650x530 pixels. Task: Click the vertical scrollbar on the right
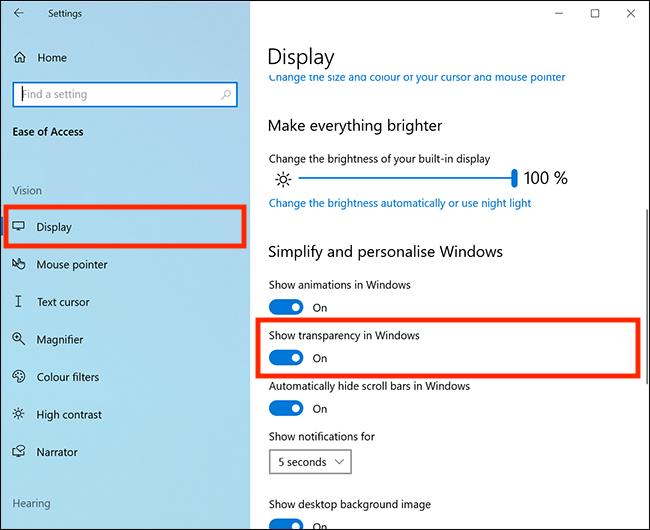646,296
